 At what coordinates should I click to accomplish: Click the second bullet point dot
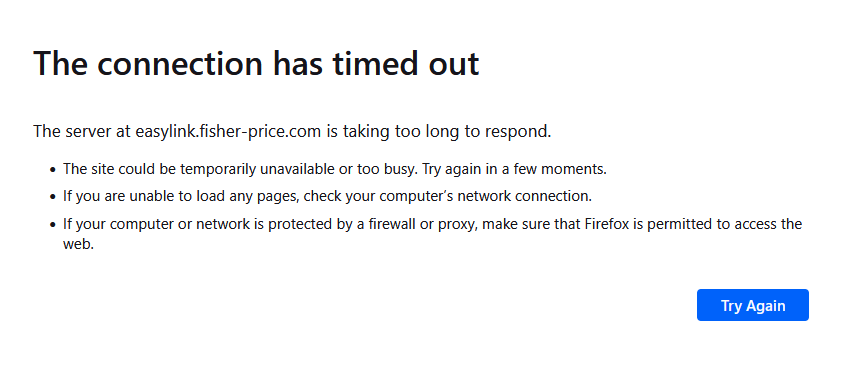[x=53, y=197]
